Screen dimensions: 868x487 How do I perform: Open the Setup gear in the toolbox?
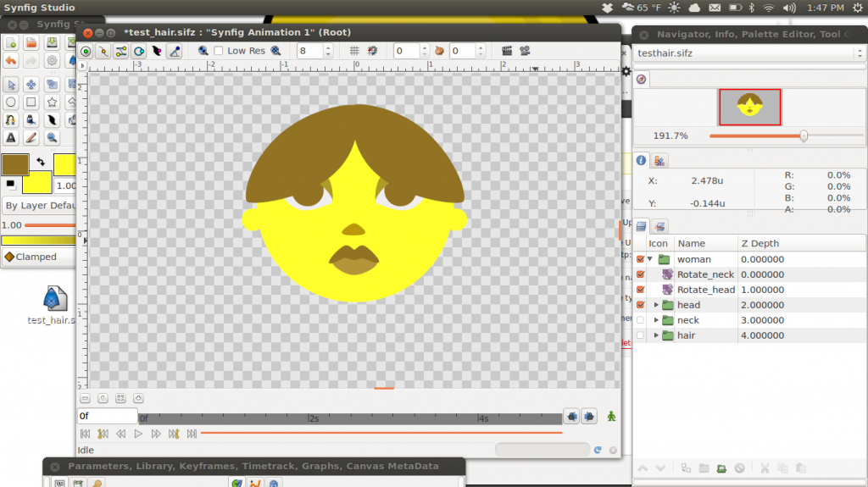coord(52,60)
